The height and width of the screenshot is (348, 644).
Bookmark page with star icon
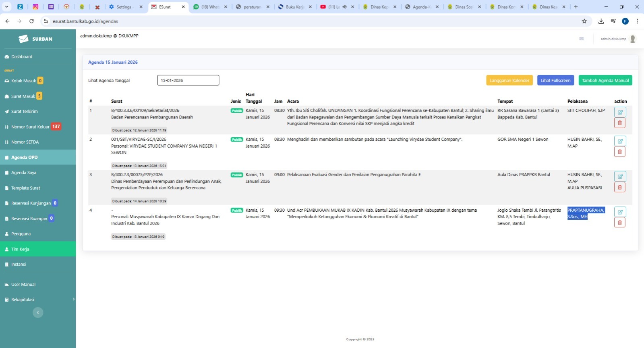[x=584, y=21]
